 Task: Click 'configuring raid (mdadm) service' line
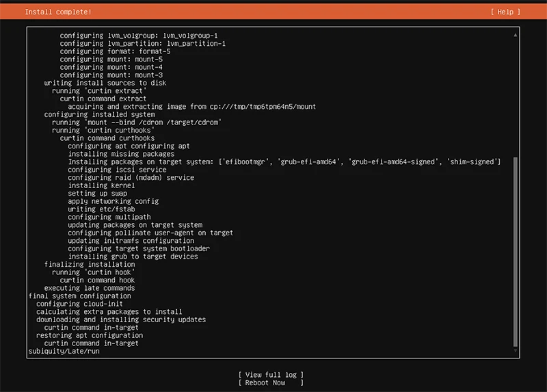tap(131, 178)
